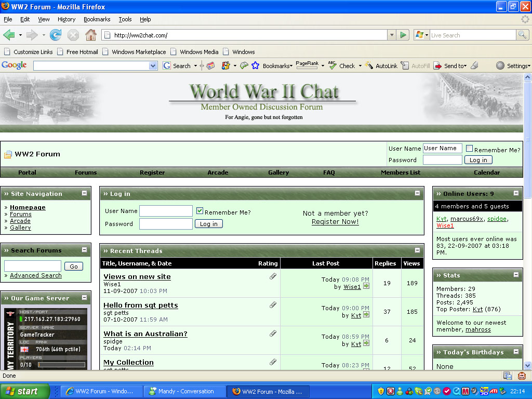Uncheck Remember Me in Log in panel
This screenshot has width=532, height=399.
(x=199, y=211)
